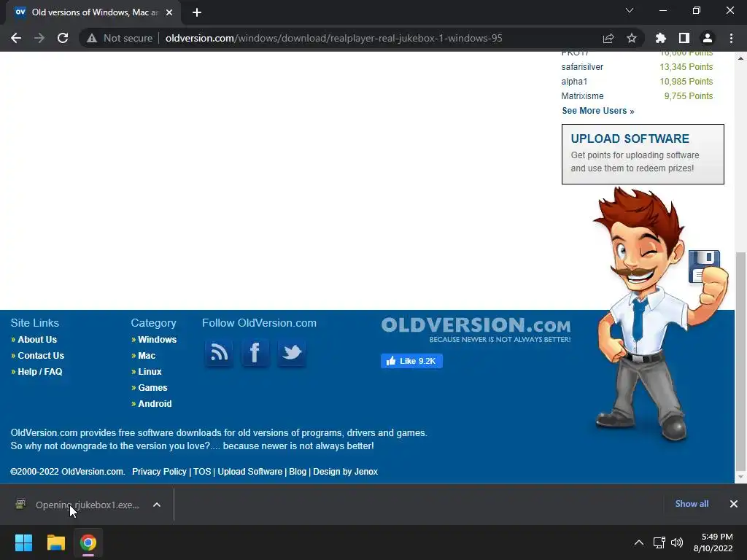
Task: Share this page via share icon
Action: tap(608, 38)
